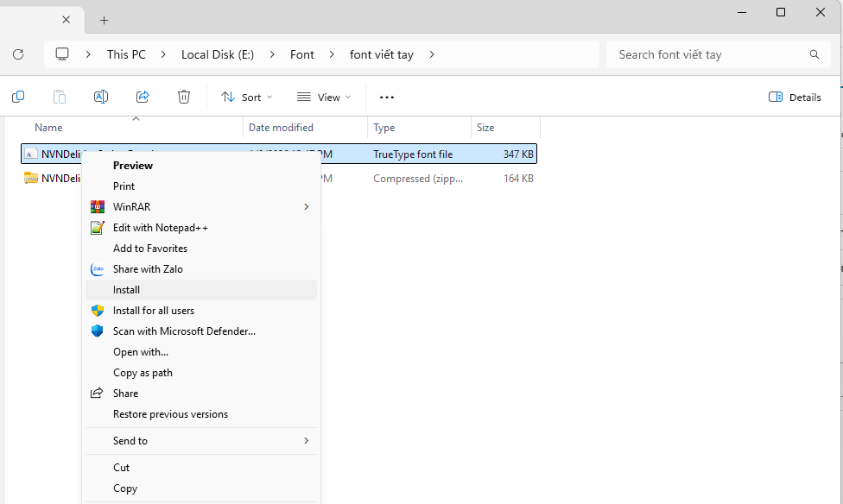Select Restore previous versions

[201, 414]
